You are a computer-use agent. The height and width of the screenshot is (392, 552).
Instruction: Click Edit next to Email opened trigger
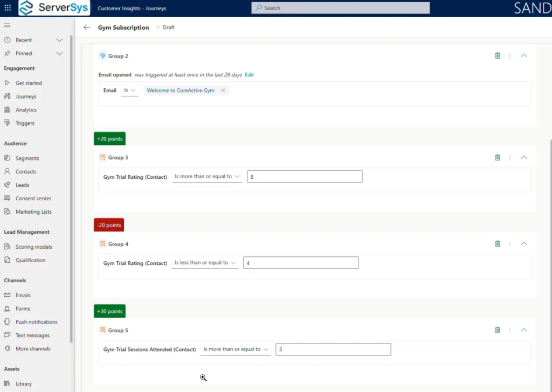pos(249,75)
